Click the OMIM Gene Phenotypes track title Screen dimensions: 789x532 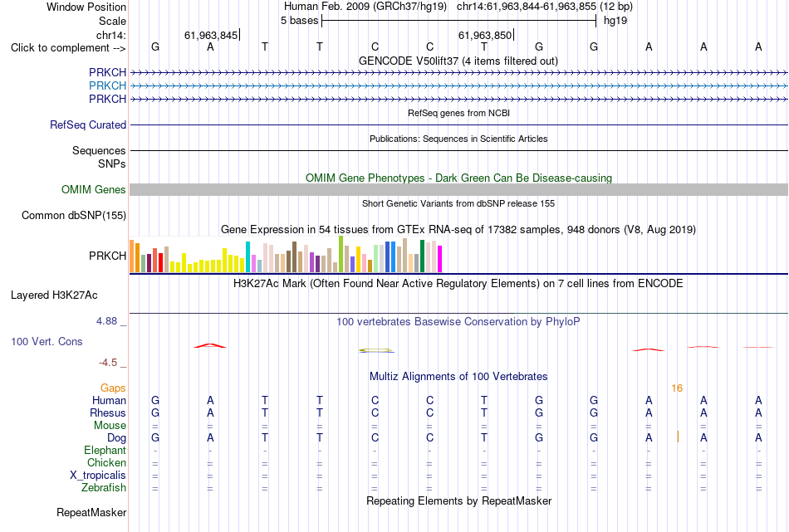pyautogui.click(x=458, y=178)
